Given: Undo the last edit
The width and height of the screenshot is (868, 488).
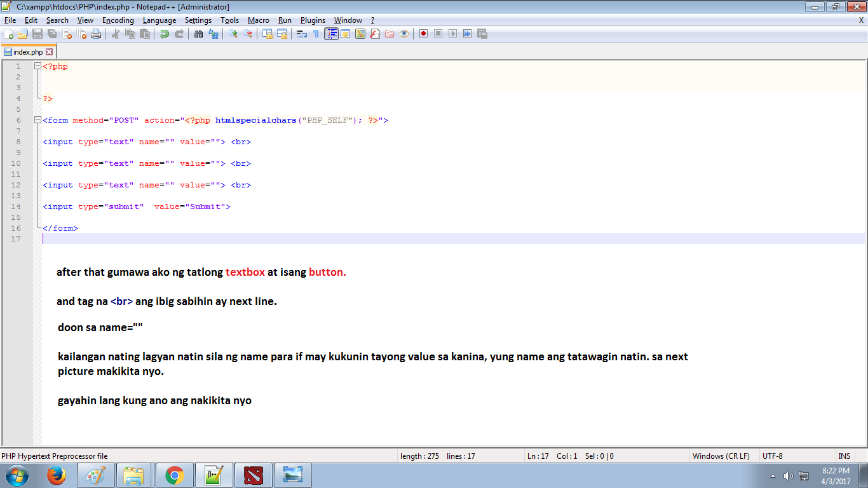Looking at the screenshot, I should 165,34.
